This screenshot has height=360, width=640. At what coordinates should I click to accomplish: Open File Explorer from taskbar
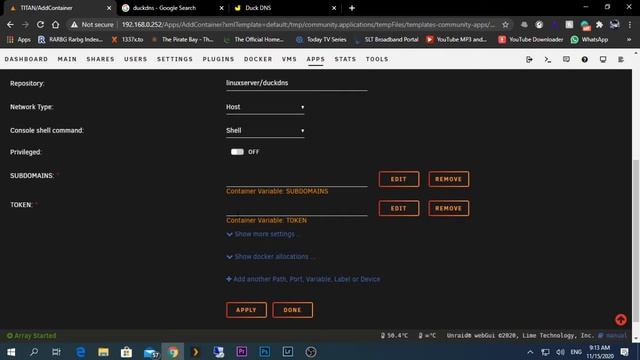(x=103, y=352)
